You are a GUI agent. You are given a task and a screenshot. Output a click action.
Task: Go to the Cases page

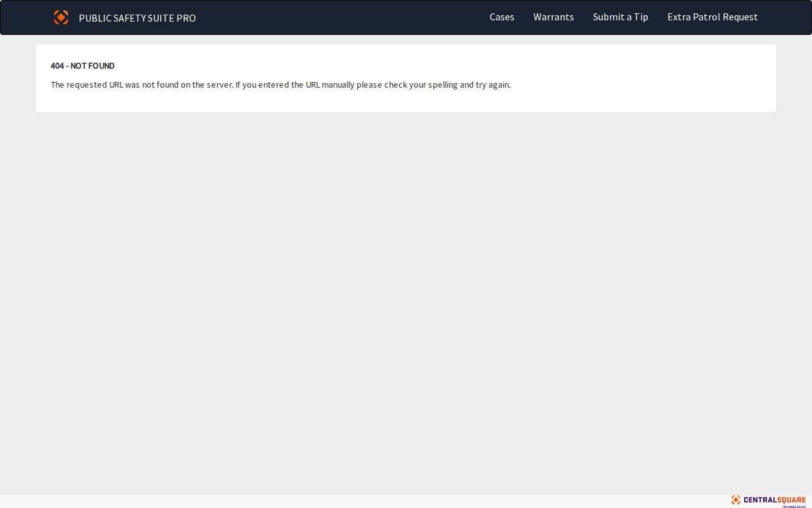[x=502, y=17]
